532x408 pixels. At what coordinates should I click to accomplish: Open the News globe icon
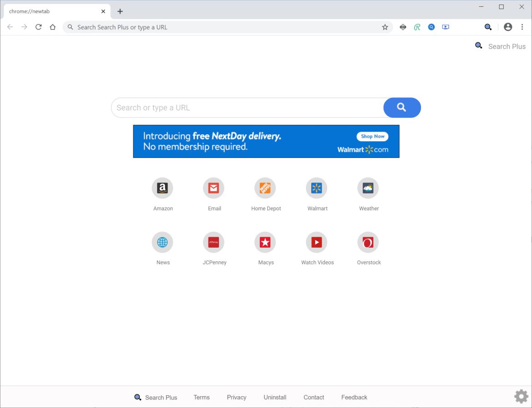pos(162,242)
